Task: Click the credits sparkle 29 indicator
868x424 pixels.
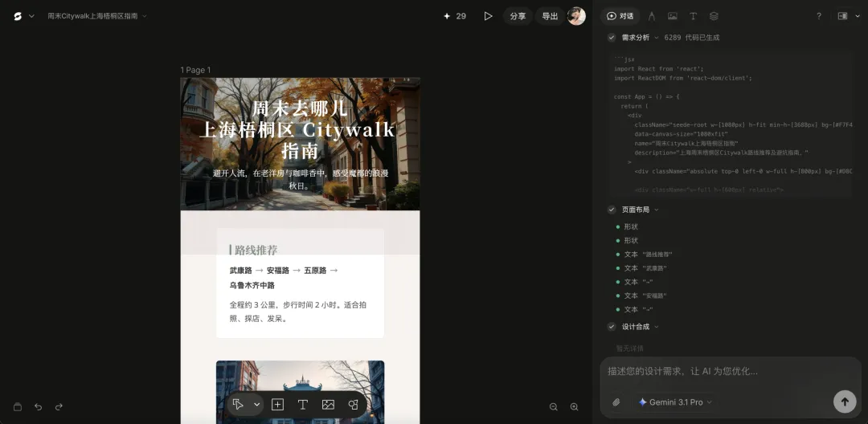Action: [454, 17]
